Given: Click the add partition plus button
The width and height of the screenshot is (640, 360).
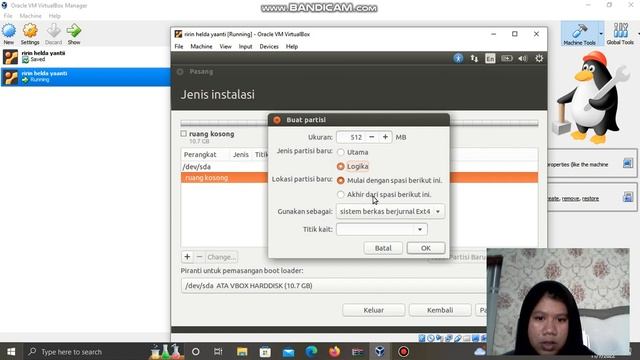Looking at the screenshot, I should click(x=187, y=257).
